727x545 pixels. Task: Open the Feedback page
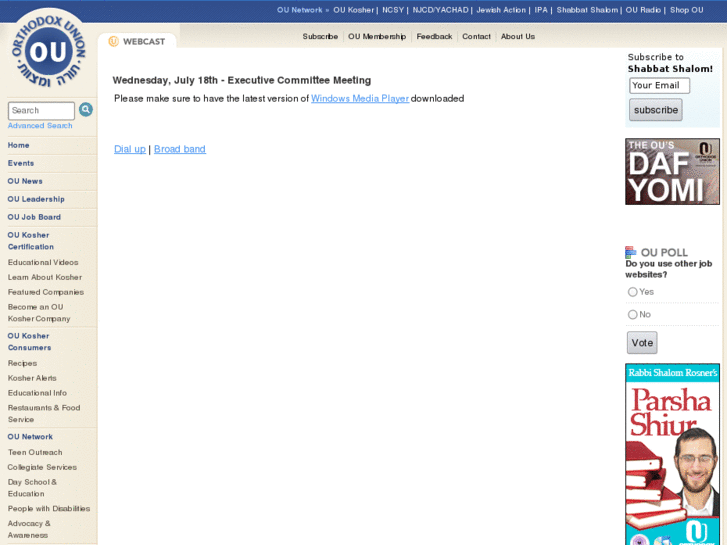click(434, 36)
